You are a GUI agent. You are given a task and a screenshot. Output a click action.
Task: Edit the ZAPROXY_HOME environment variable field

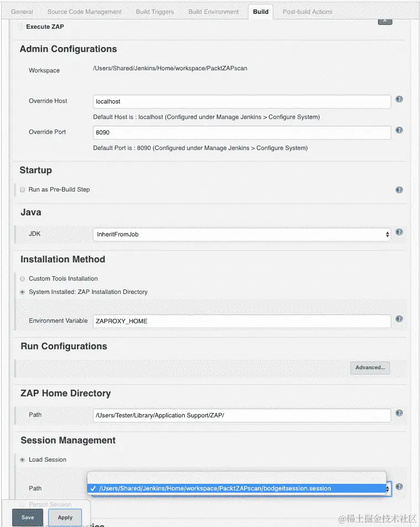(242, 321)
